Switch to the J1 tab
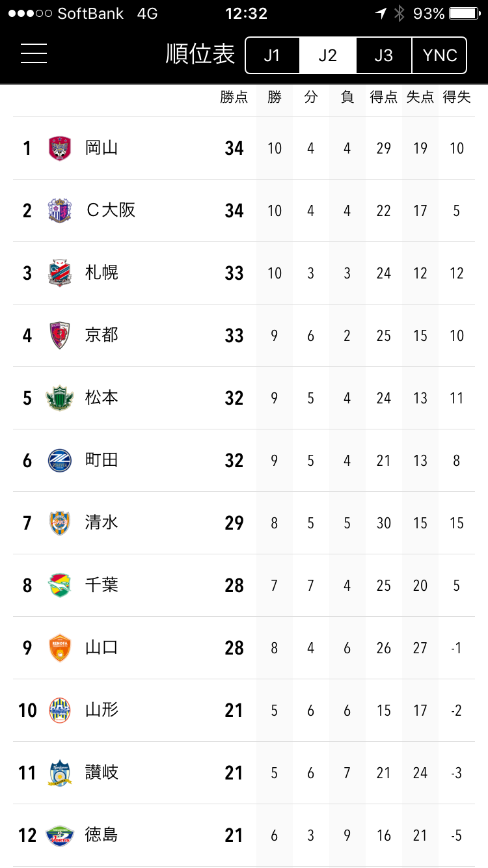This screenshot has height=868, width=488. (272, 55)
